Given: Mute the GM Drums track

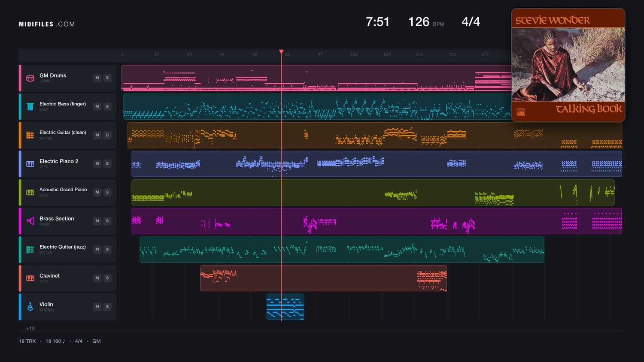Looking at the screenshot, I should point(97,78).
